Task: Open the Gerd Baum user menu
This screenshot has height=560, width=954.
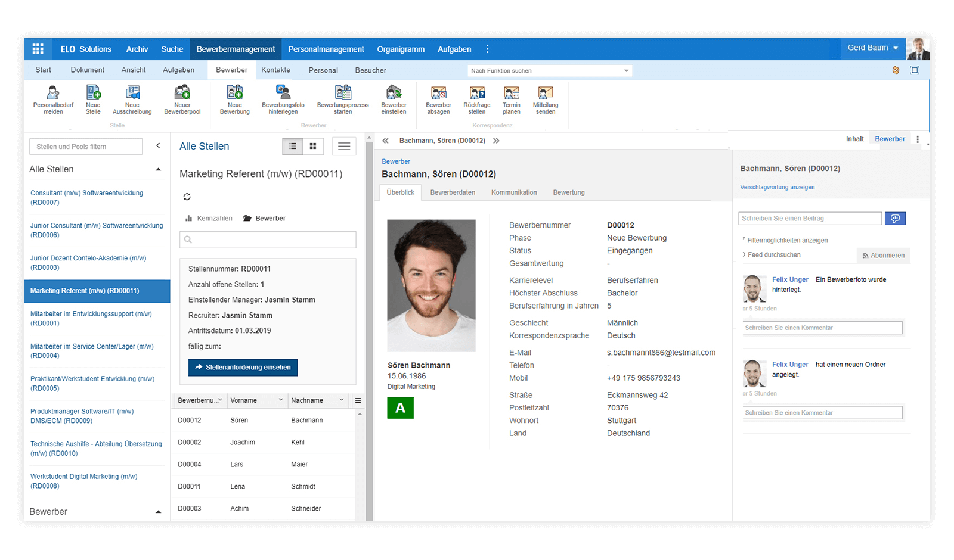Action: [872, 48]
